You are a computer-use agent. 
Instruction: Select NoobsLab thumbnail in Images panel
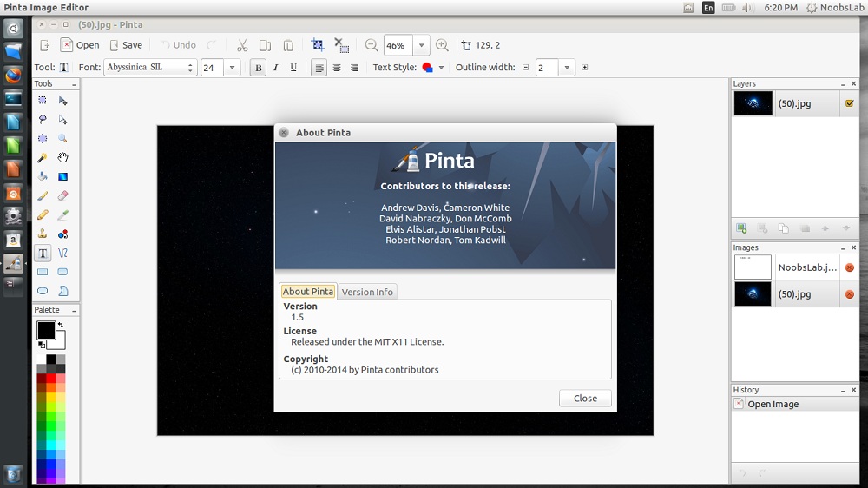point(753,267)
